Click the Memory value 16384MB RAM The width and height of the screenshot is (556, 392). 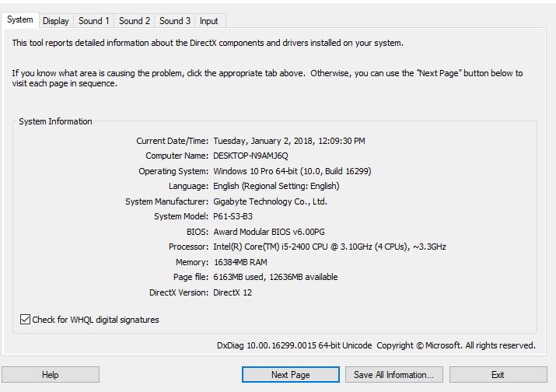[x=240, y=262]
